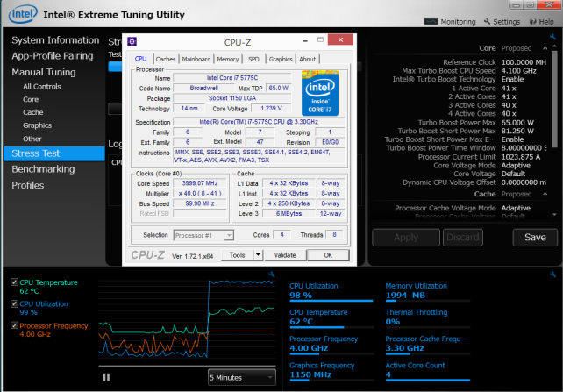
Task: Switch to the Mainboard tab in CPU-Z
Action: pyautogui.click(x=196, y=59)
